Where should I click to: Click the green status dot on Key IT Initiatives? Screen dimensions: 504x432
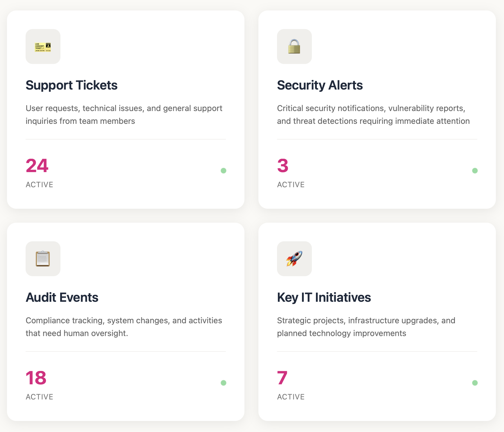click(475, 383)
